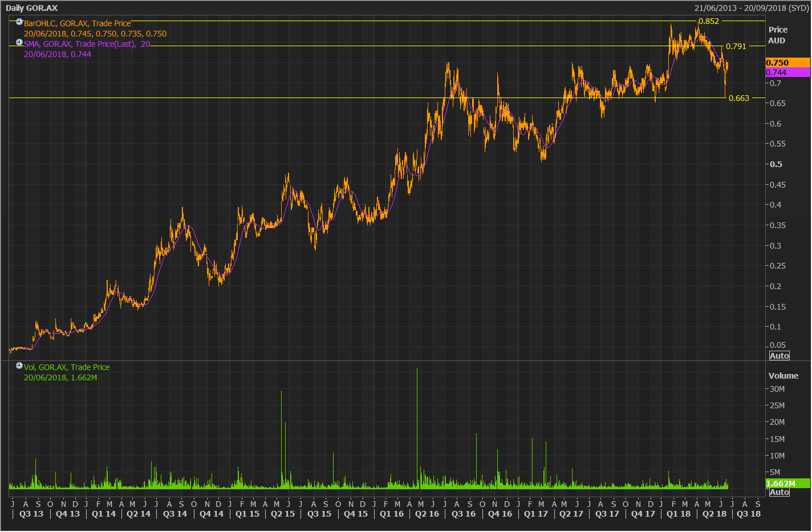The image size is (812, 532).
Task: Click the Q3 15 quarter label
Action: 319,514
